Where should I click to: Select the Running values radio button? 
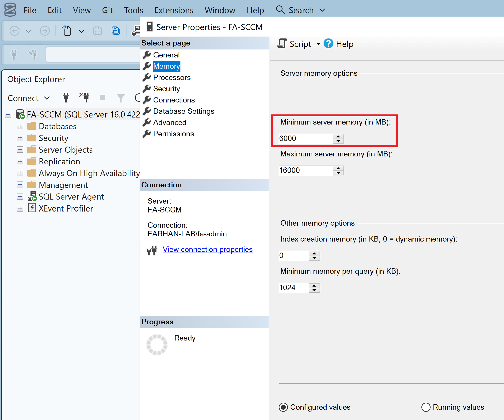tap(426, 407)
